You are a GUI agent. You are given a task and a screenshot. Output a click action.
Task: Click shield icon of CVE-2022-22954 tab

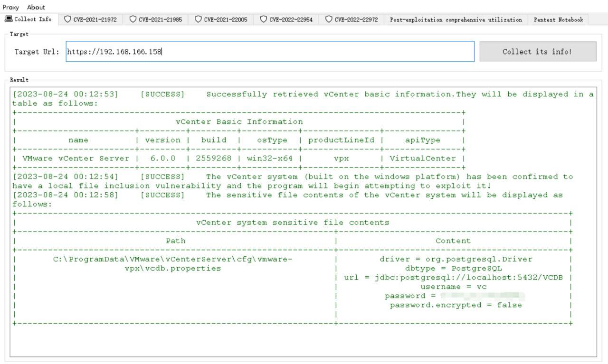pyautogui.click(x=264, y=19)
